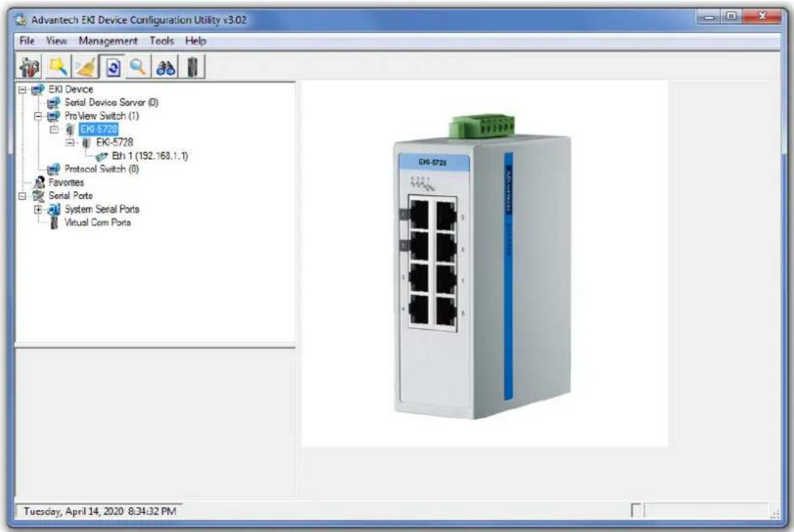The height and width of the screenshot is (532, 794).
Task: Click the Favorites node icon
Action: tap(38, 182)
